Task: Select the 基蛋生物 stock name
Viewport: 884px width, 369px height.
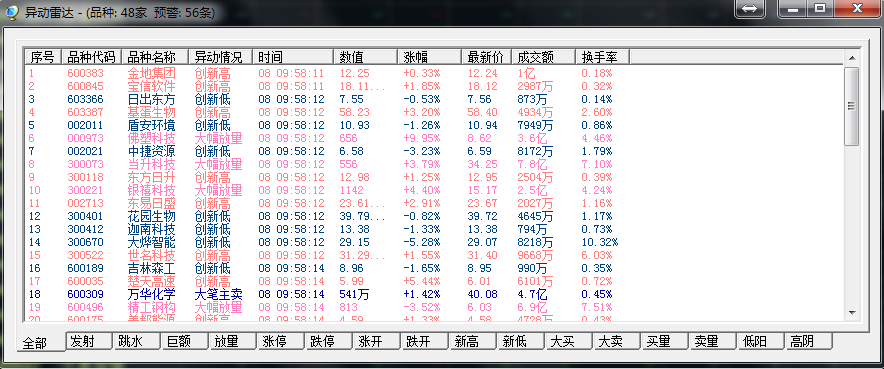Action: [152, 112]
